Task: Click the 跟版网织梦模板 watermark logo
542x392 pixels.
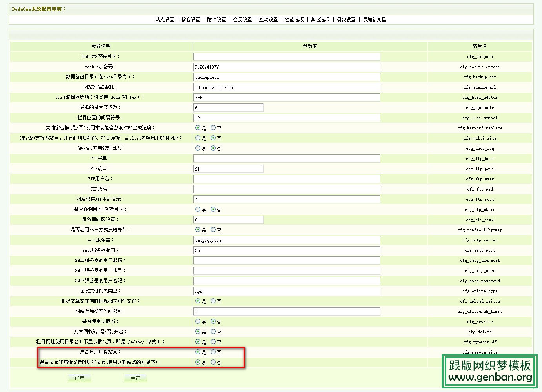Action: click(x=490, y=371)
